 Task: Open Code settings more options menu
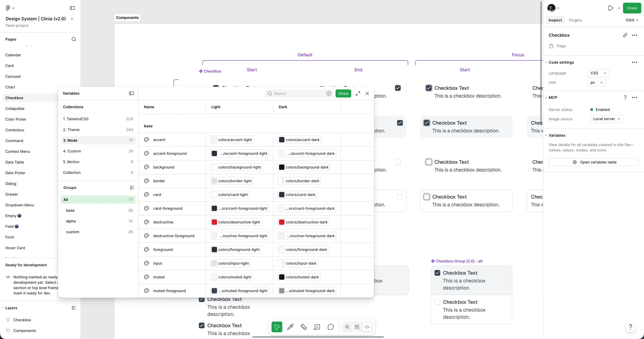tap(635, 62)
